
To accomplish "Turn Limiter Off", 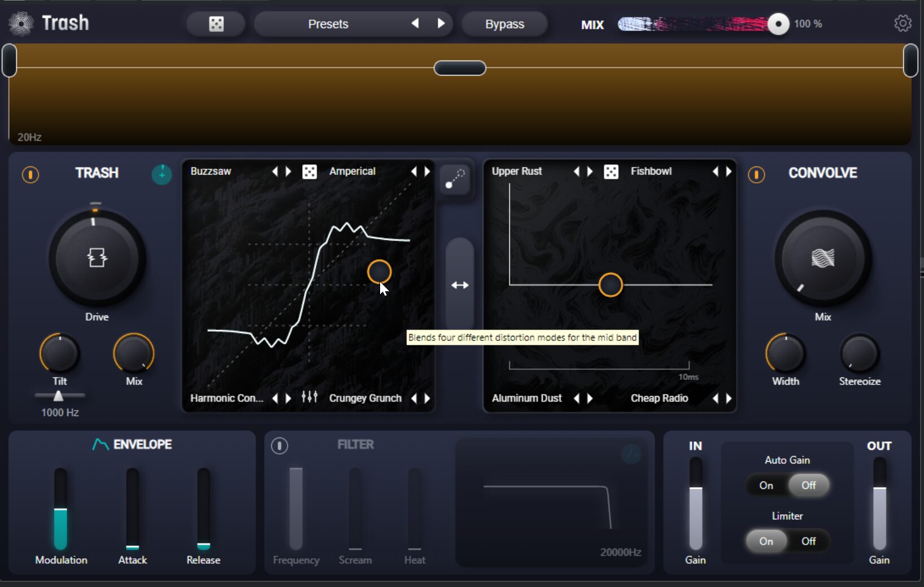I will point(808,541).
